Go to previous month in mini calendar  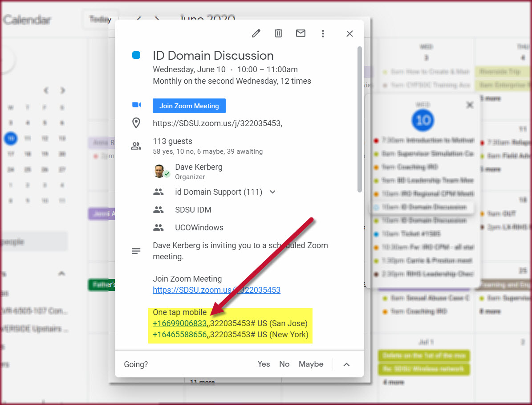click(x=46, y=90)
